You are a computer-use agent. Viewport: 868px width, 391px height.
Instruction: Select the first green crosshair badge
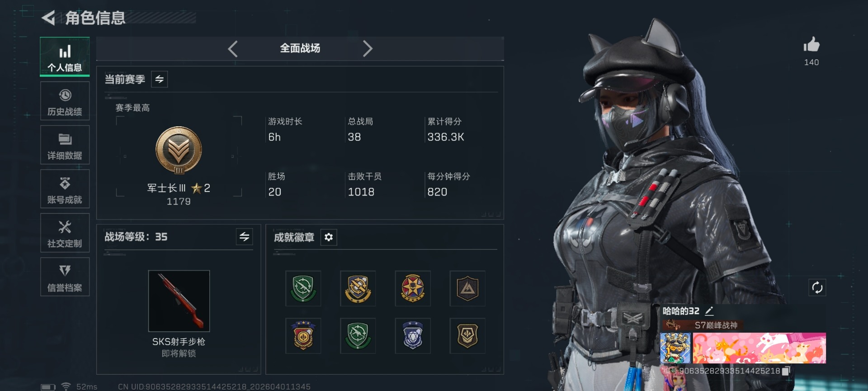tap(303, 289)
